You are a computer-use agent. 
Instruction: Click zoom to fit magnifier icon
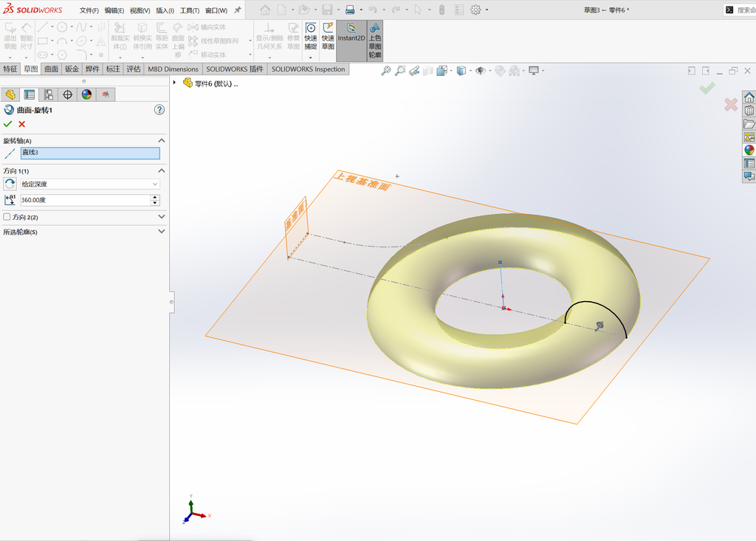(385, 71)
